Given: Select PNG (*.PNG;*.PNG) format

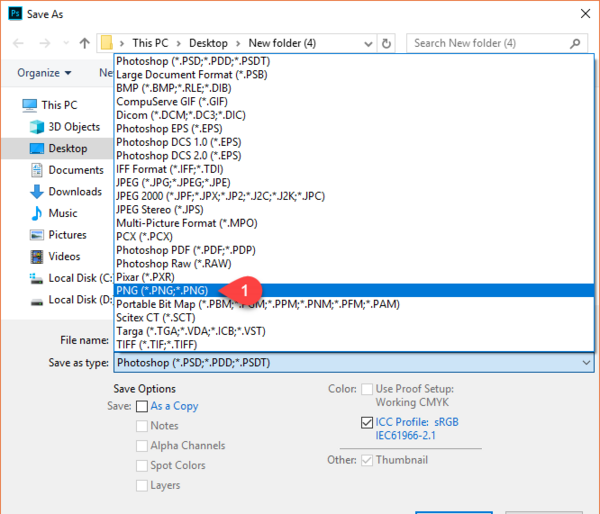Looking at the screenshot, I should coord(354,290).
